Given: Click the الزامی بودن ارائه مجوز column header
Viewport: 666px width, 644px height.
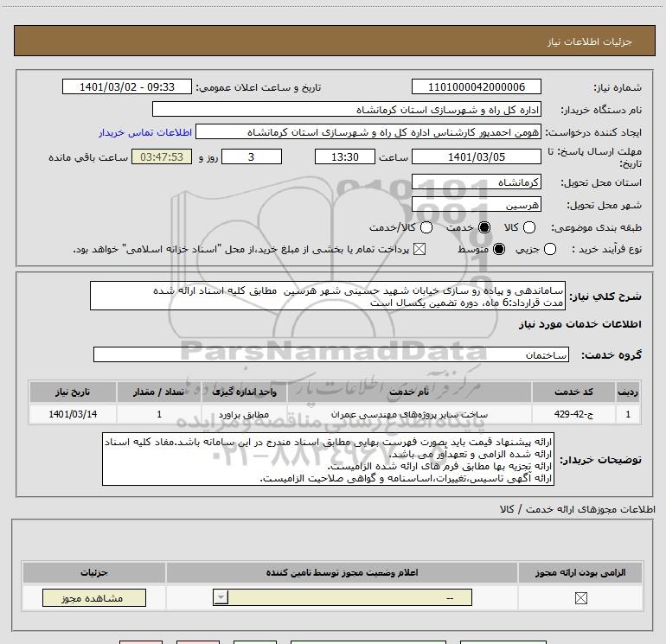Looking at the screenshot, I should pos(580,572).
